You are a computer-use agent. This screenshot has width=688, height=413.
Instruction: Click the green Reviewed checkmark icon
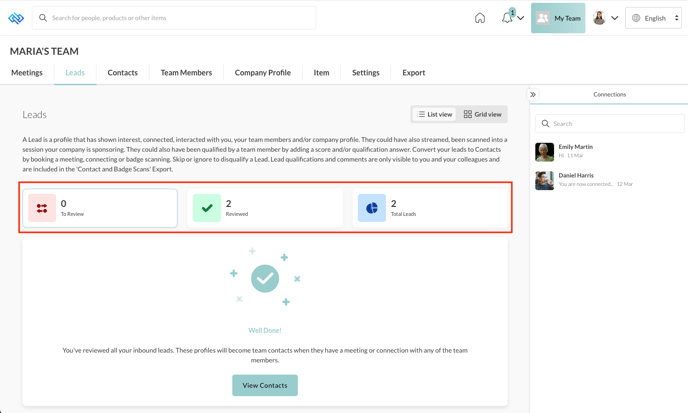click(207, 208)
